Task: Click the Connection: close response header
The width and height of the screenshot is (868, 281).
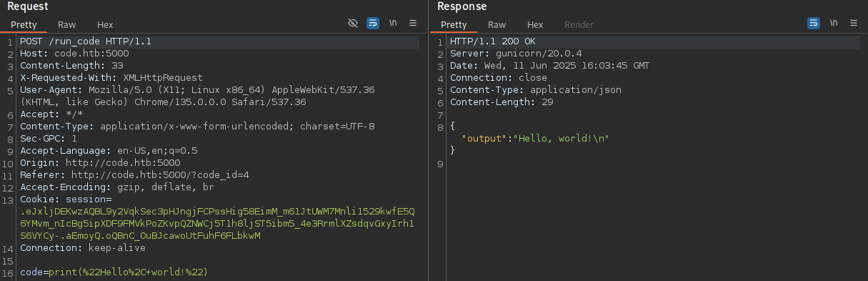Action: [499, 78]
